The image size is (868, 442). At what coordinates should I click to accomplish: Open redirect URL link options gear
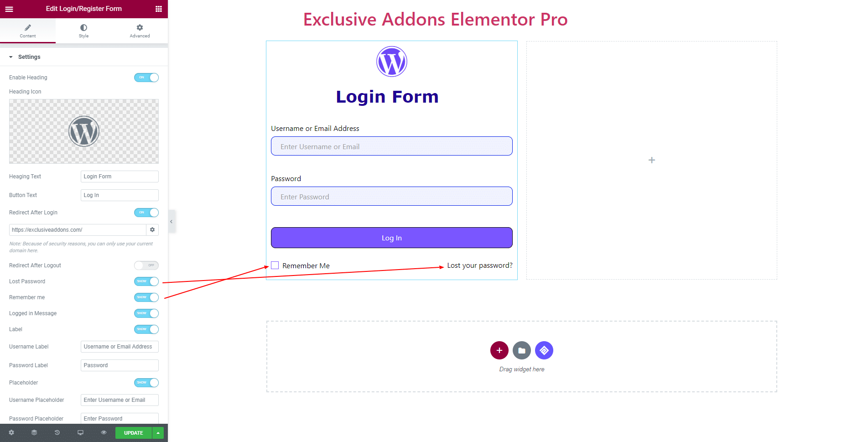[152, 230]
